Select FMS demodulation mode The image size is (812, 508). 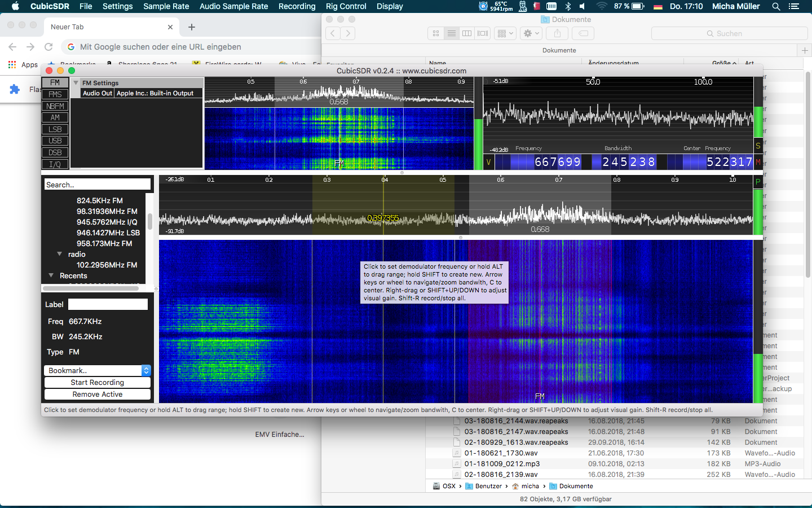(55, 94)
